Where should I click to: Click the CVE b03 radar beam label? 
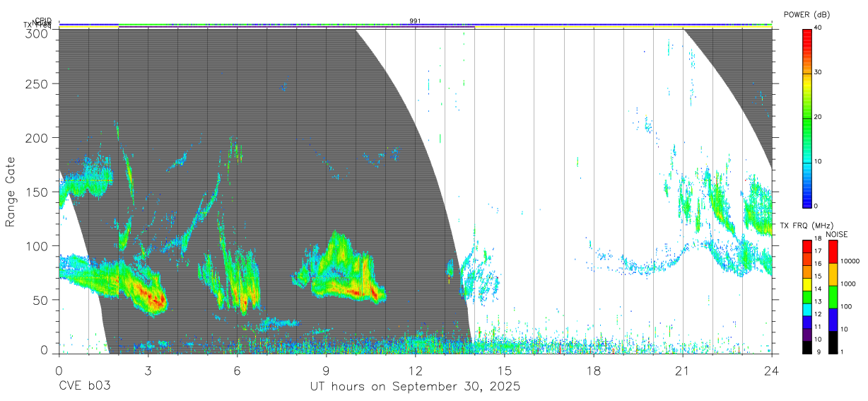coord(84,387)
